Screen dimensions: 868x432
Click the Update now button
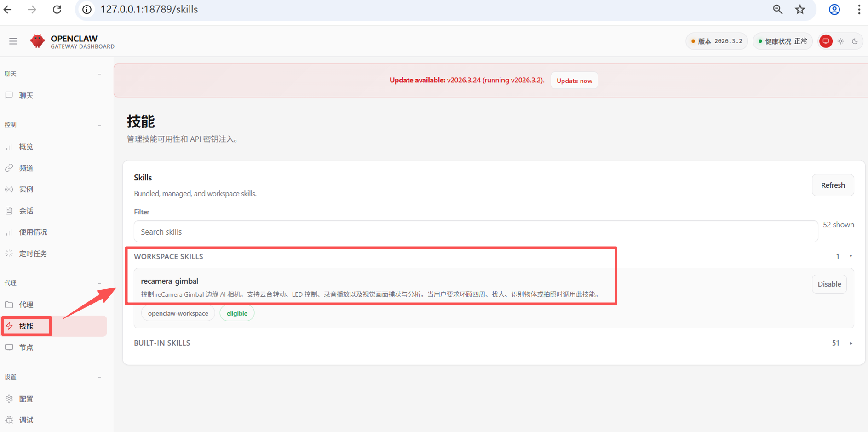(x=574, y=81)
